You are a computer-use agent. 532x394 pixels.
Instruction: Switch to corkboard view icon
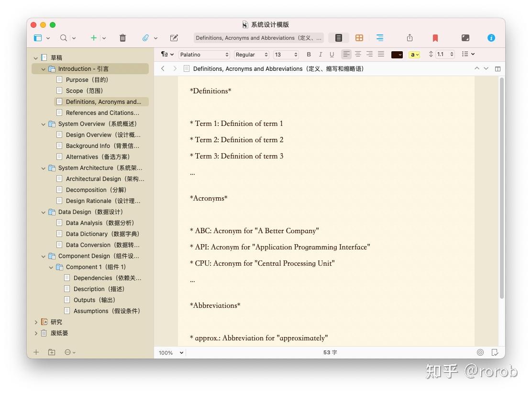point(359,38)
